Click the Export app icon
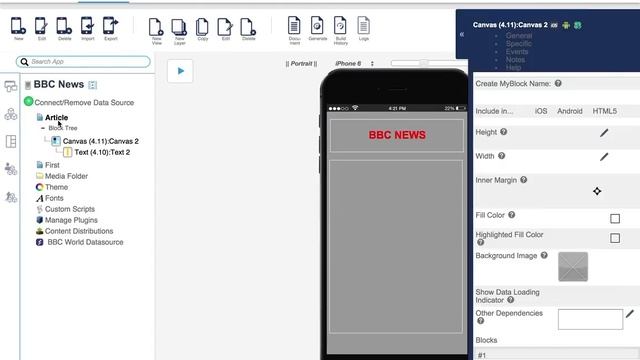This screenshot has height=360, width=640. coord(110,26)
